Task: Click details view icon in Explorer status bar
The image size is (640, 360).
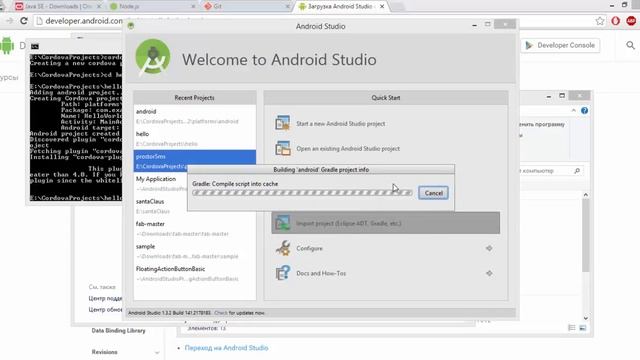Action: coord(572,328)
